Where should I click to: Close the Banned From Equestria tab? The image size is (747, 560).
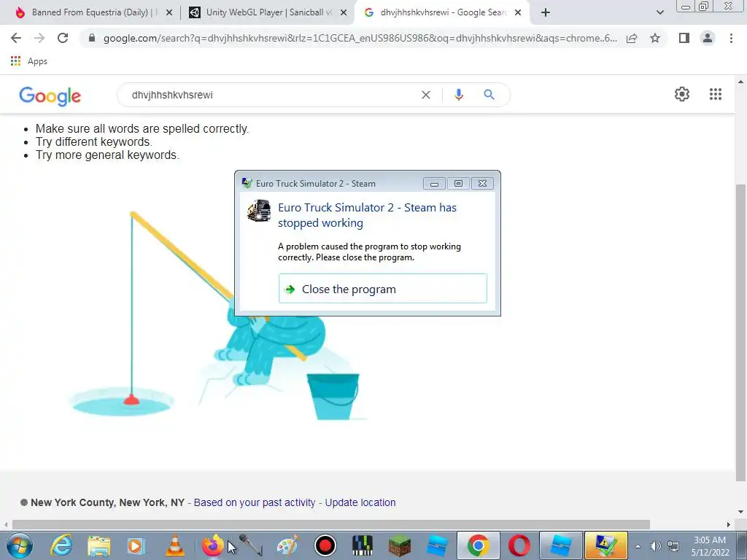pos(169,13)
